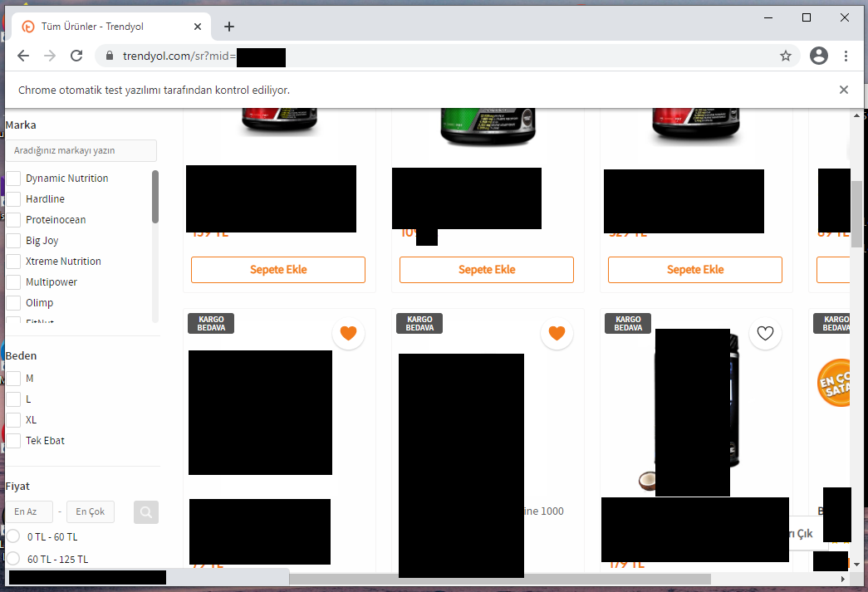This screenshot has width=868, height=592.
Task: Filter by size M checkbox
Action: (14, 379)
